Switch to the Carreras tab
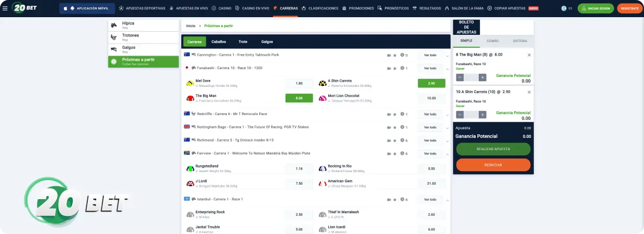This screenshot has height=234, width=644. (195, 42)
